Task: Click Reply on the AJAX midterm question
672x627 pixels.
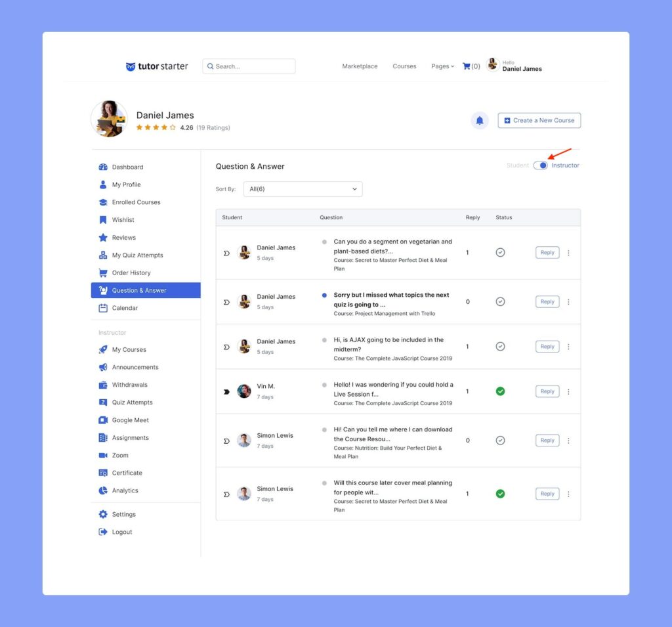Action: [x=547, y=347]
